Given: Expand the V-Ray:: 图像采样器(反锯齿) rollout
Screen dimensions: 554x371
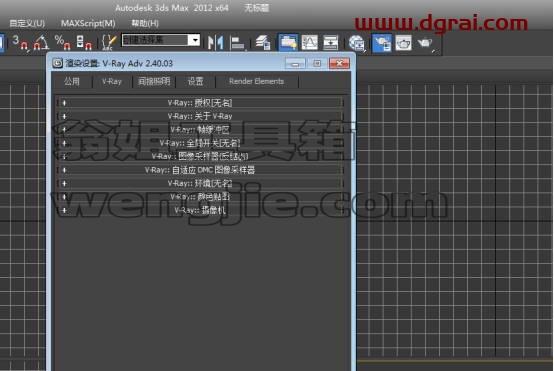Looking at the screenshot, I should click(x=200, y=156).
